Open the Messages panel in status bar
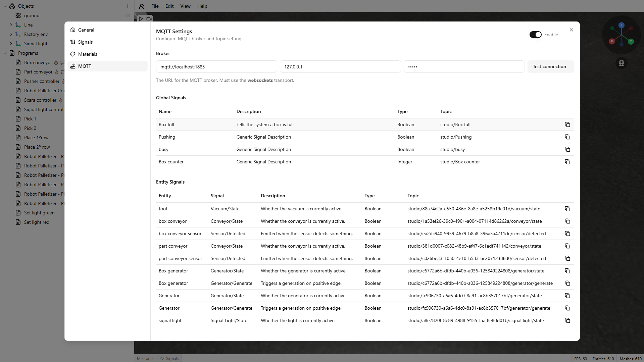644x362 pixels. [x=146, y=358]
